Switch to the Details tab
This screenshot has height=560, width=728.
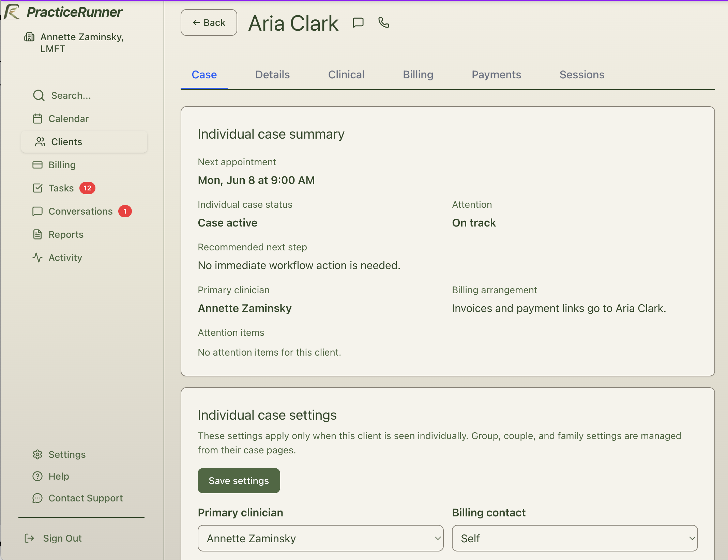272,75
